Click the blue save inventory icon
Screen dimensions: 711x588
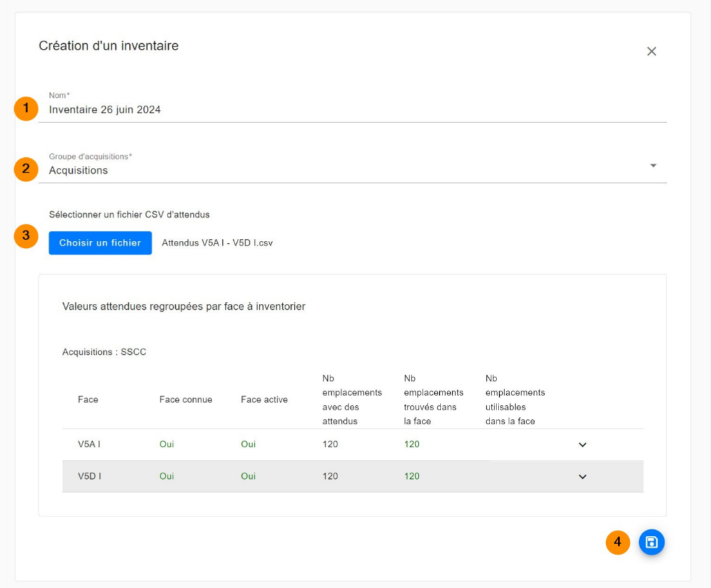[651, 542]
